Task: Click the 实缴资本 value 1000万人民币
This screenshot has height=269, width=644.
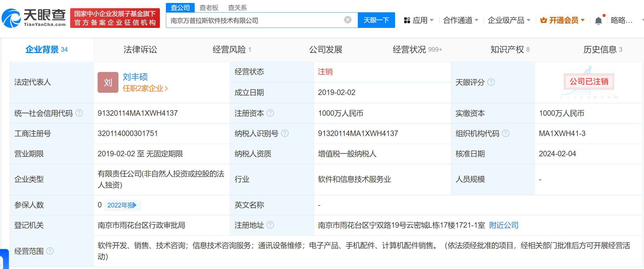Action: pyautogui.click(x=561, y=113)
